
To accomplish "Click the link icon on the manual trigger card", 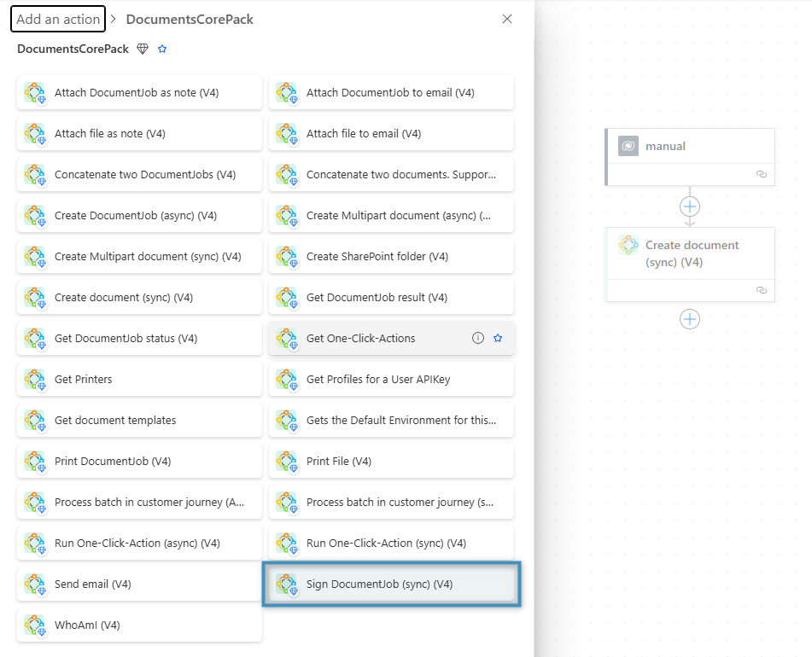I will pos(762,174).
